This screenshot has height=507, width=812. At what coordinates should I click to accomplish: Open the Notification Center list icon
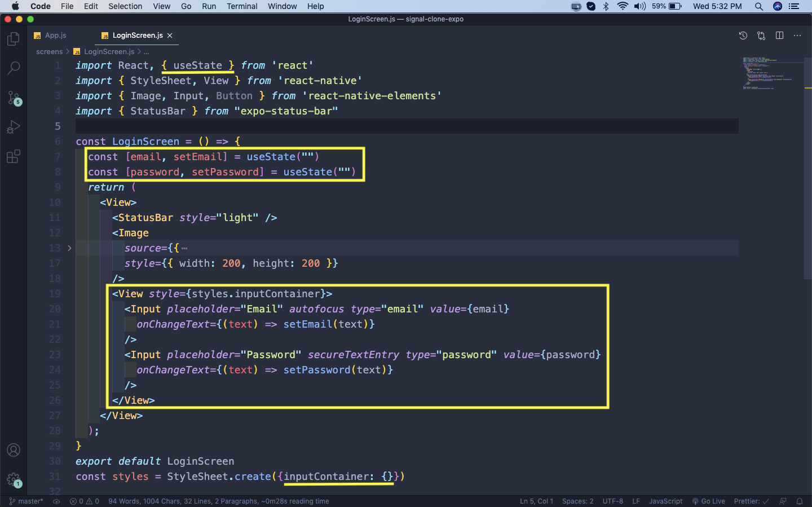795,6
